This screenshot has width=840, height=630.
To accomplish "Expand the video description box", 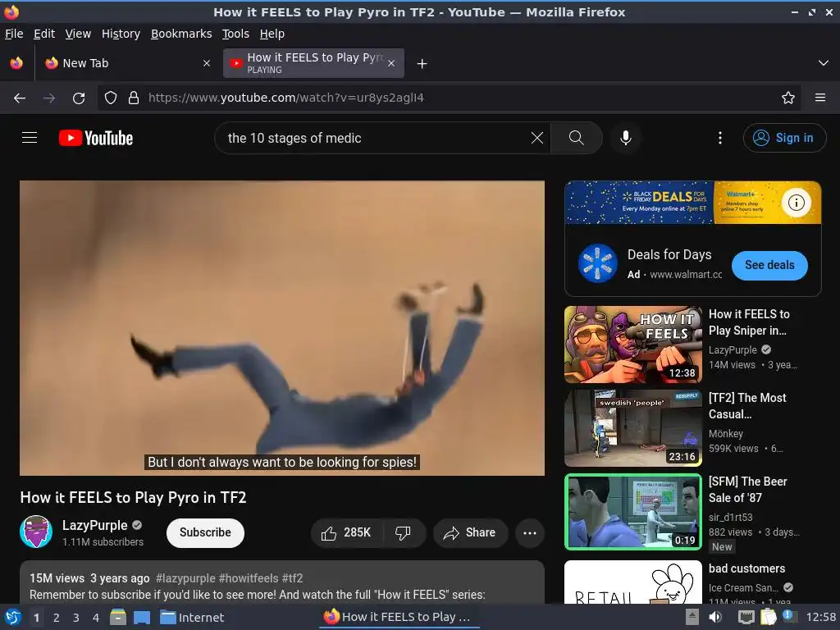I will pyautogui.click(x=282, y=582).
